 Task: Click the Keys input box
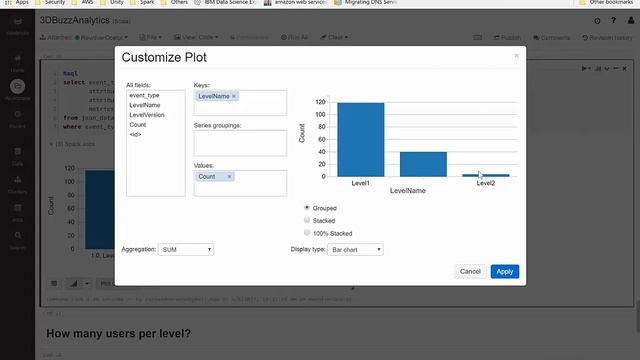pyautogui.click(x=240, y=103)
